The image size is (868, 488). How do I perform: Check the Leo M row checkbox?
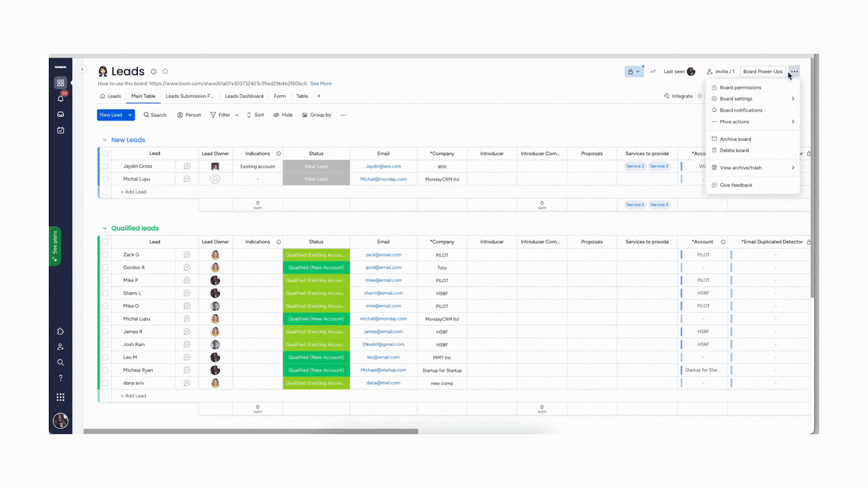pyautogui.click(x=106, y=357)
